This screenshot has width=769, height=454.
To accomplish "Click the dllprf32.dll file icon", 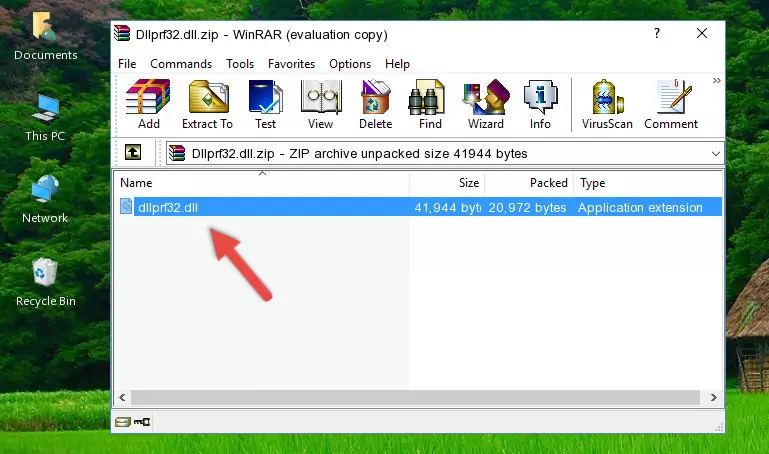I will click(x=126, y=206).
